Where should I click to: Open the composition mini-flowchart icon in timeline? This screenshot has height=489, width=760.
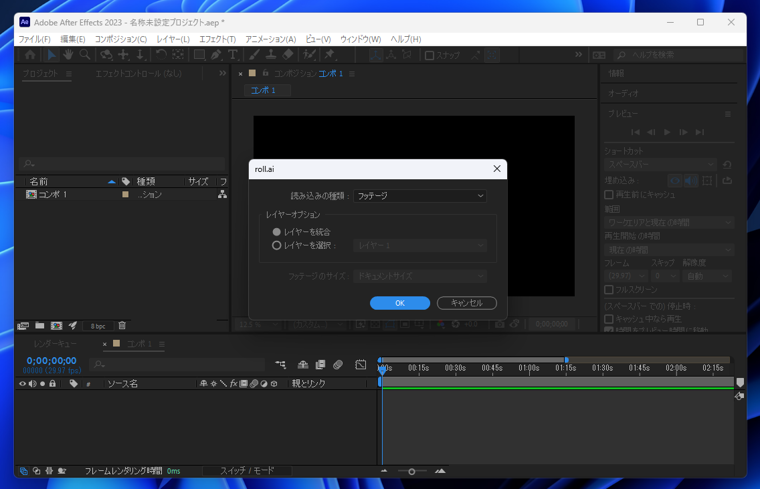(281, 364)
